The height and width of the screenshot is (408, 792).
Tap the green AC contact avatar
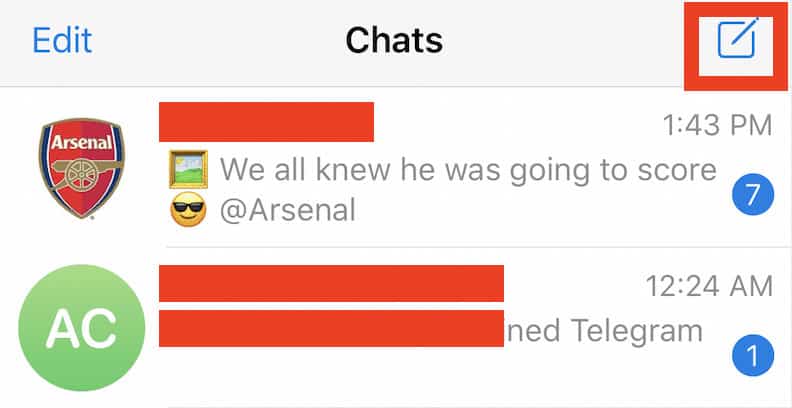(x=82, y=328)
